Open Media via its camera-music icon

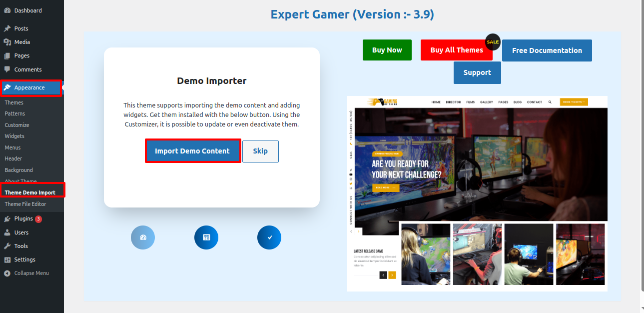pos(7,42)
